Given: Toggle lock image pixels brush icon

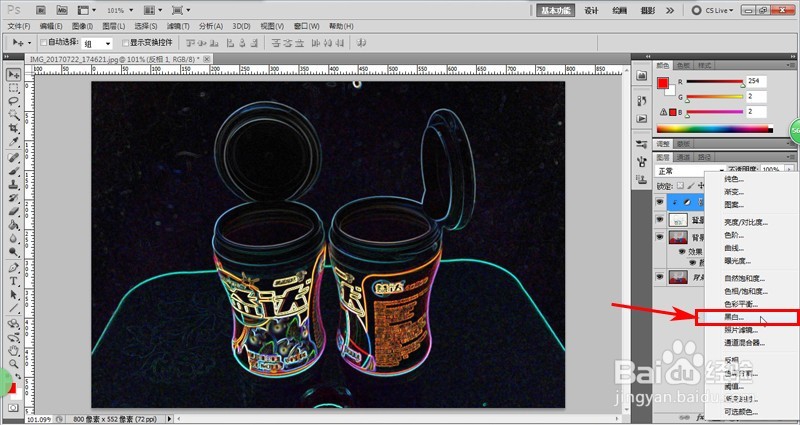Looking at the screenshot, I should [x=691, y=186].
